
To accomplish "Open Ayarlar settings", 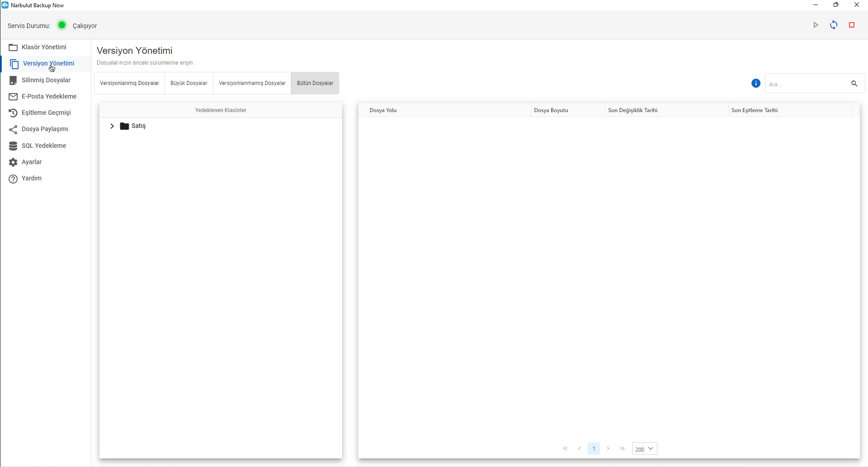I will 32,162.
